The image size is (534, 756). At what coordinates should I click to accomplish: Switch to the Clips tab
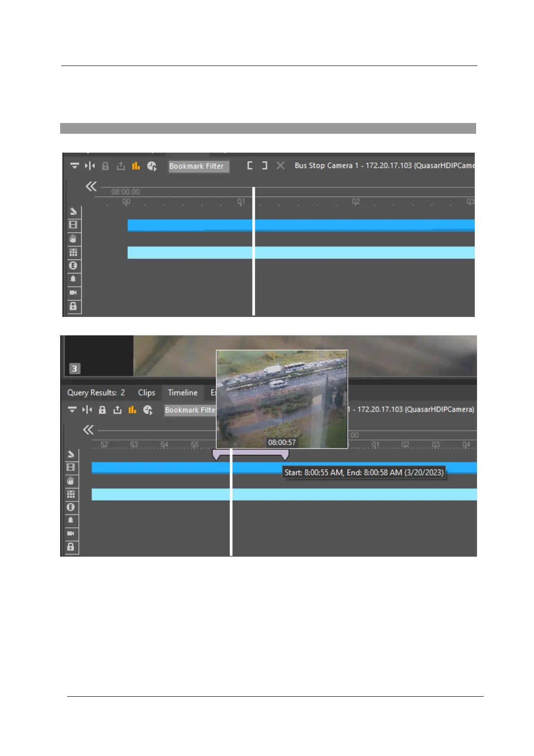click(146, 393)
